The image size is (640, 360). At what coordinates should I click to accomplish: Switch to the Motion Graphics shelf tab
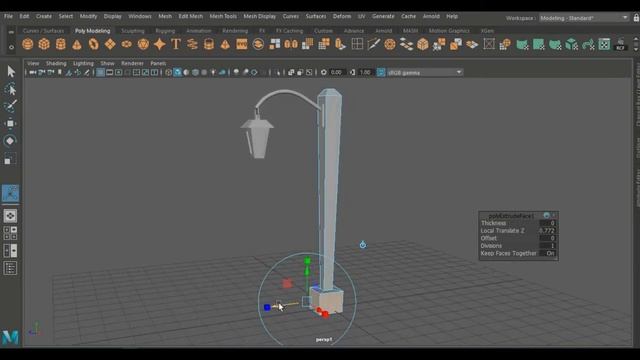point(449,31)
